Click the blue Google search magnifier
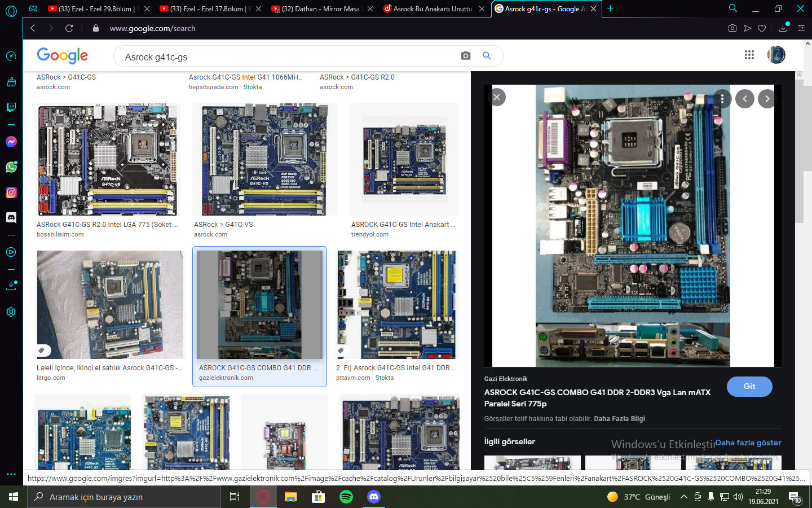This screenshot has width=812, height=508. tap(487, 56)
